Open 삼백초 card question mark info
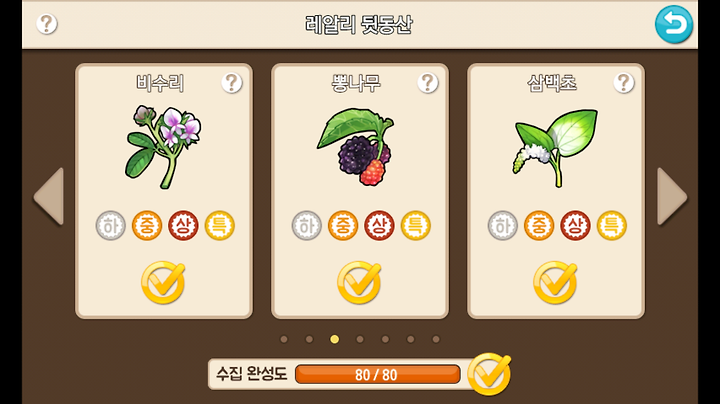720x404 pixels. [624, 83]
